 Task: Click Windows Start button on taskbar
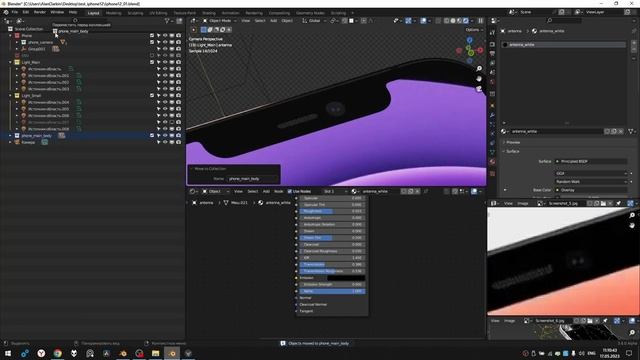pos(8,353)
